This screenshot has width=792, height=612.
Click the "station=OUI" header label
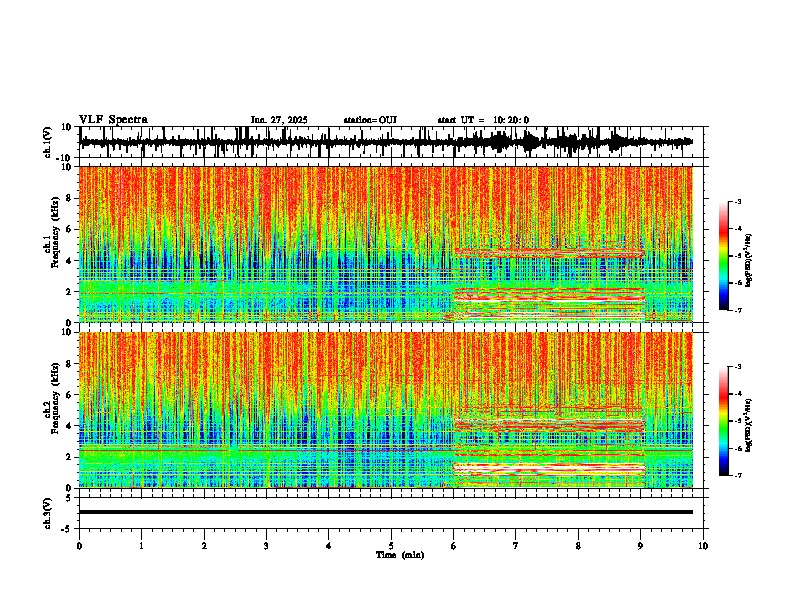coord(370,120)
